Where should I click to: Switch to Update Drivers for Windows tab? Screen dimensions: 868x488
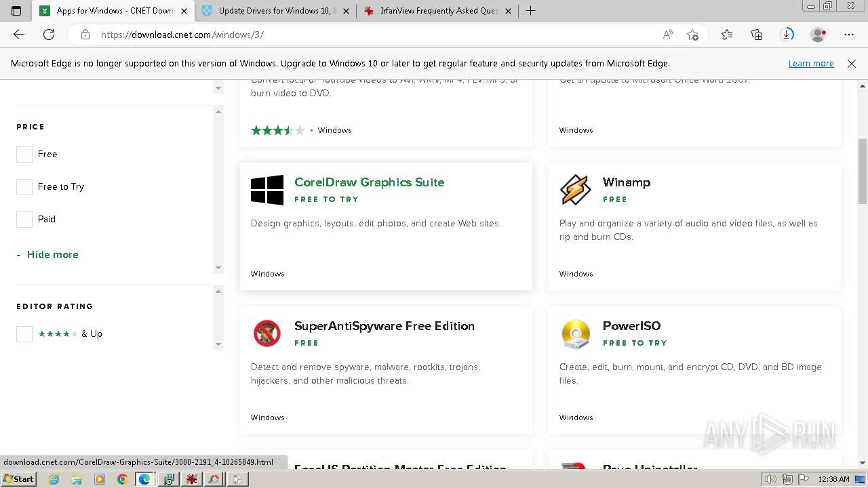(277, 11)
